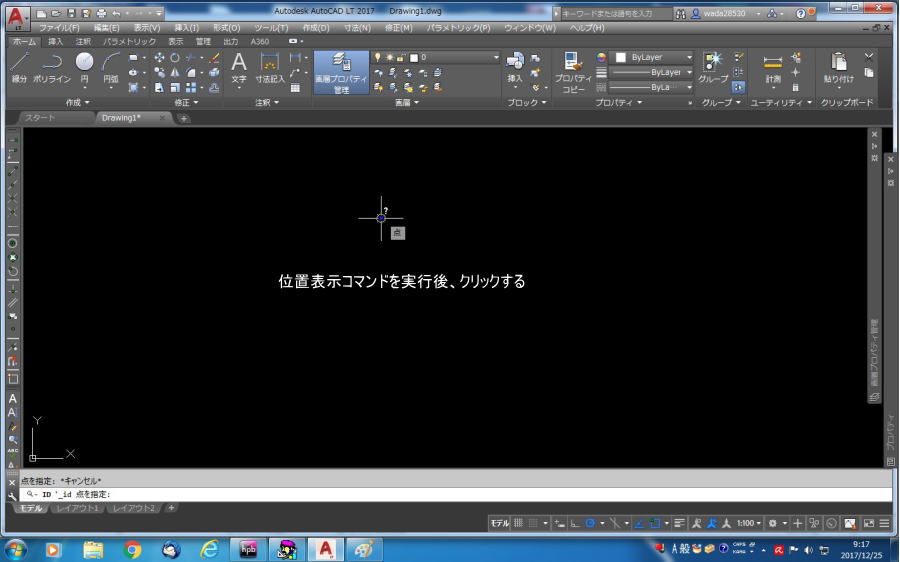The image size is (900, 562).
Task: Open the ByLayer color dropdown
Action: (x=653, y=57)
